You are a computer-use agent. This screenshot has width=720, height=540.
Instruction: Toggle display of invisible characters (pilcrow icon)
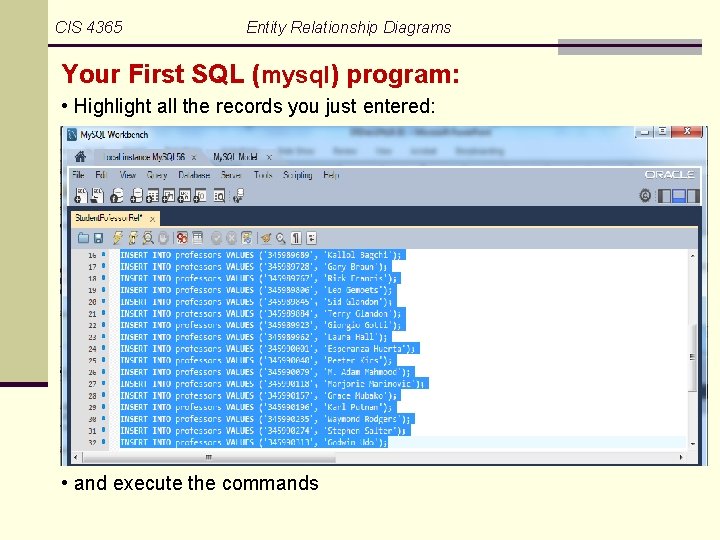(x=296, y=238)
